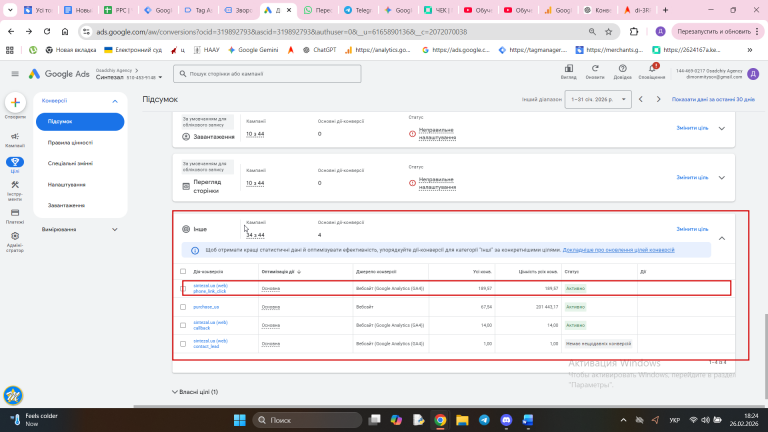
Task: Open the purchase_ua conversion action link
Action: coord(206,307)
